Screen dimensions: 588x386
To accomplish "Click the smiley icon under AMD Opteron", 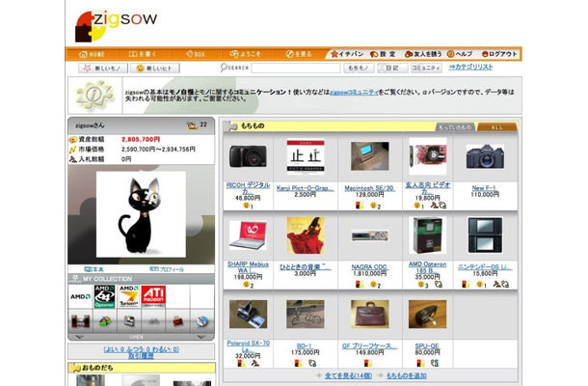I will click(x=421, y=285).
